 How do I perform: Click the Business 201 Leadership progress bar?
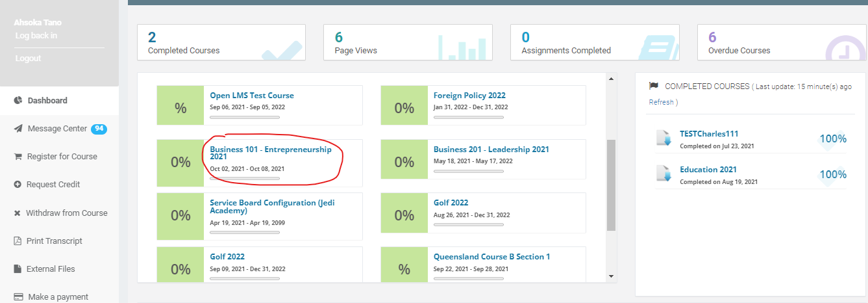coord(468,171)
